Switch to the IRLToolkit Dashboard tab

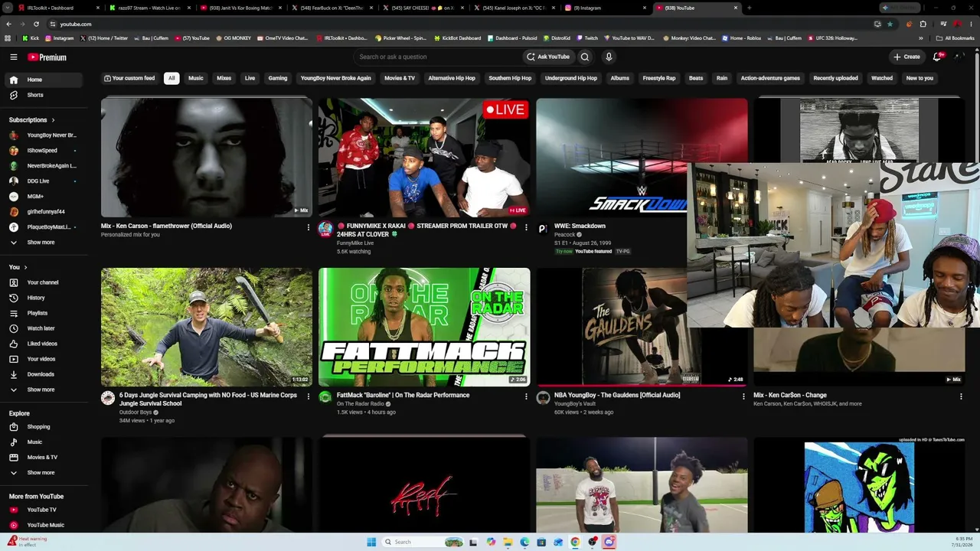(x=58, y=8)
